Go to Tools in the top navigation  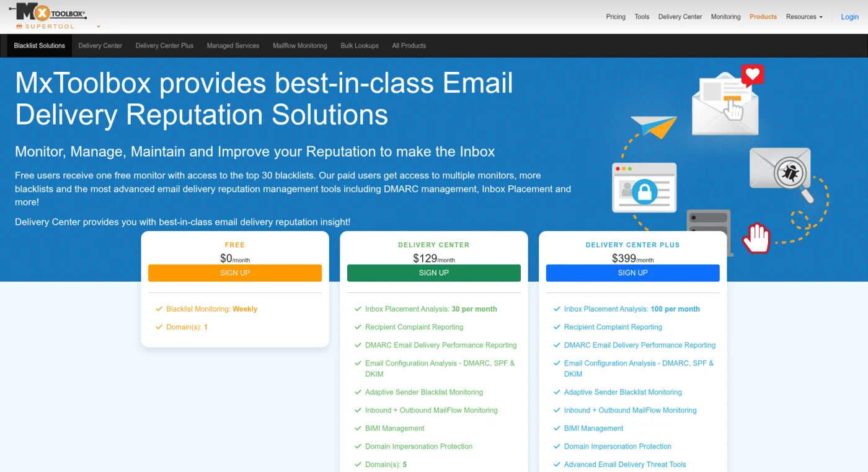[642, 17]
